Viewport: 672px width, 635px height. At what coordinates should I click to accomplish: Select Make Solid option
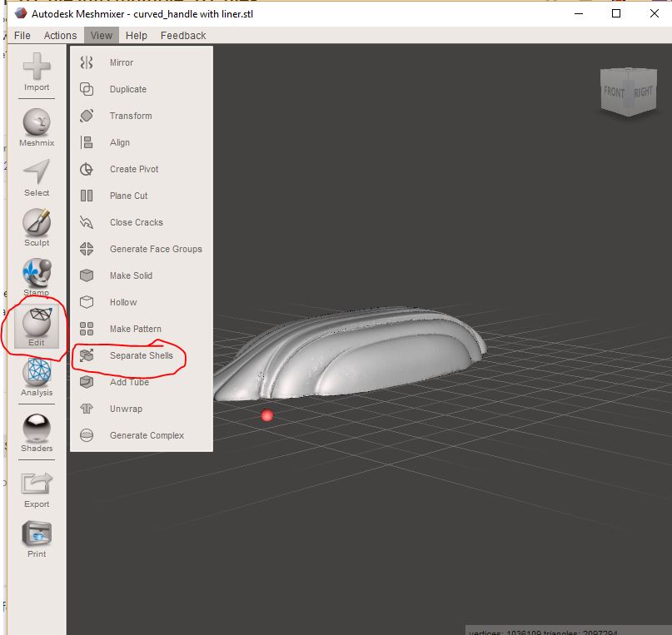[131, 275]
